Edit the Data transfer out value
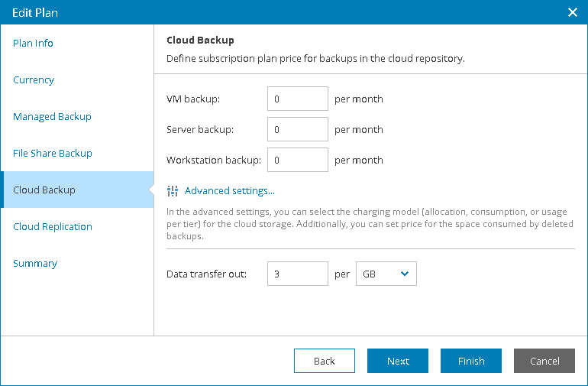The width and height of the screenshot is (588, 386). [x=298, y=274]
